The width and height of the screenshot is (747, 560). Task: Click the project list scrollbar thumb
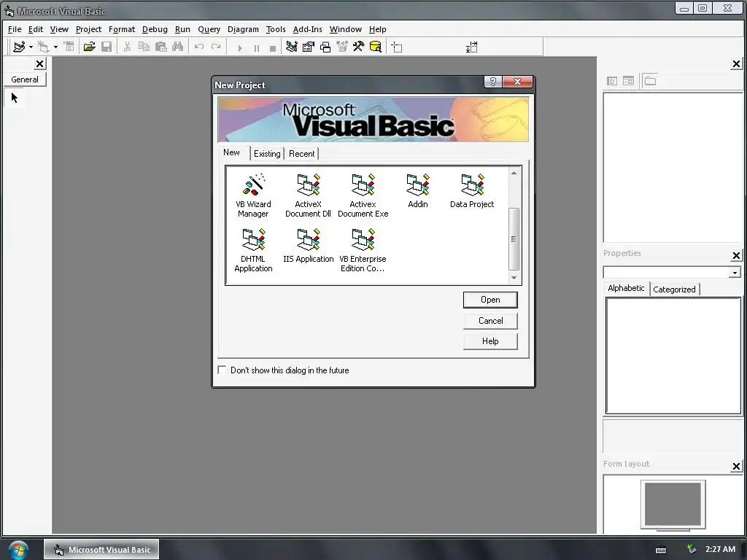514,239
